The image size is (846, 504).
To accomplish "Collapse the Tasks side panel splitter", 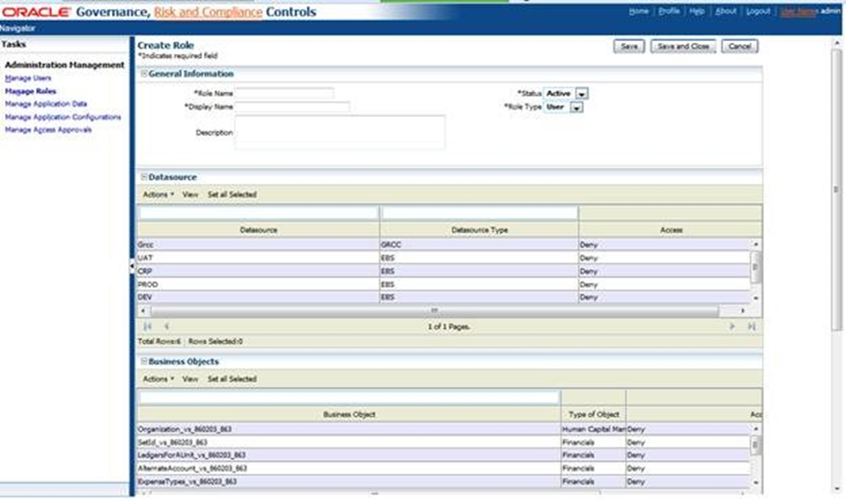I will (x=132, y=265).
